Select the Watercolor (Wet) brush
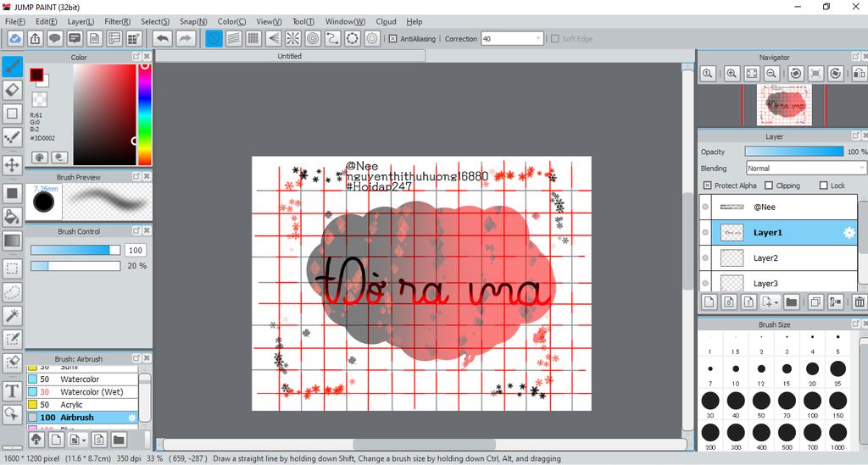Viewport: 868px width, 465px height. pyautogui.click(x=82, y=392)
